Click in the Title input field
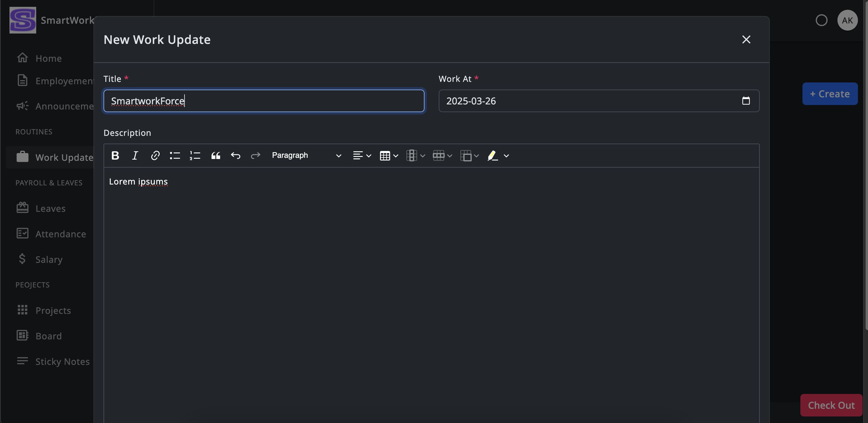Screen dimensions: 868x423 tap(263, 101)
